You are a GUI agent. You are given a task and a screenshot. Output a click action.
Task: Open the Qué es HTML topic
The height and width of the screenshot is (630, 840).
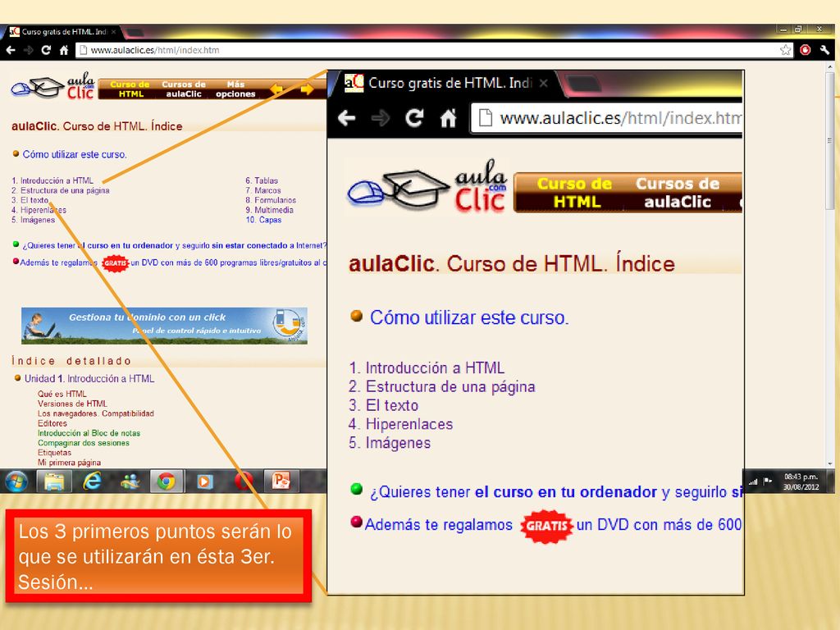click(62, 394)
